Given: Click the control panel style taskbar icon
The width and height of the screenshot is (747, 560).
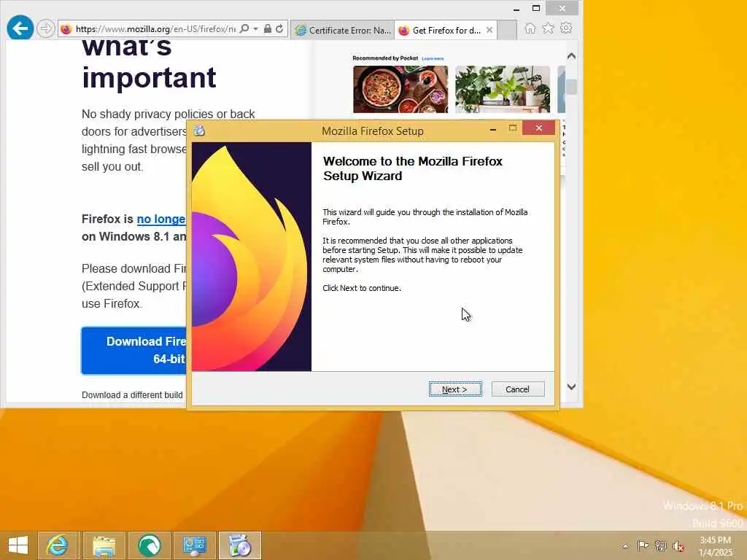Looking at the screenshot, I should [194, 545].
